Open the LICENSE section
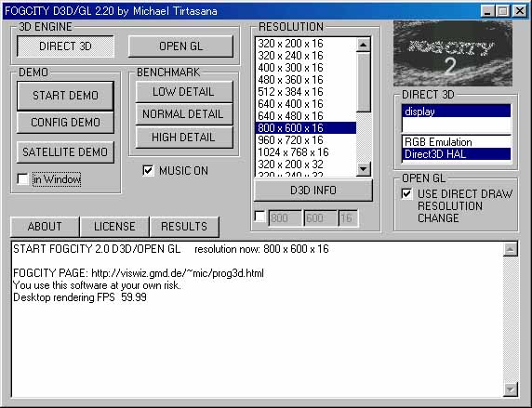This screenshot has height=408, width=532. click(114, 226)
